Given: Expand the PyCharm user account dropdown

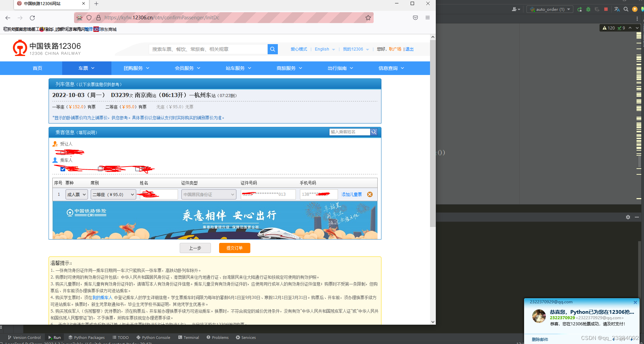Looking at the screenshot, I should (x=516, y=9).
